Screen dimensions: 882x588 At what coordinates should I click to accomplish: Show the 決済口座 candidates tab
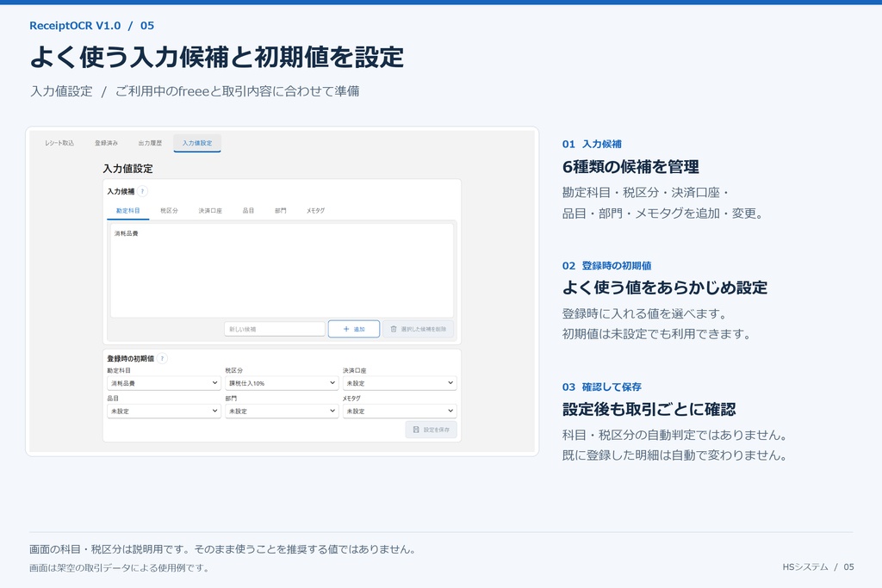[210, 210]
